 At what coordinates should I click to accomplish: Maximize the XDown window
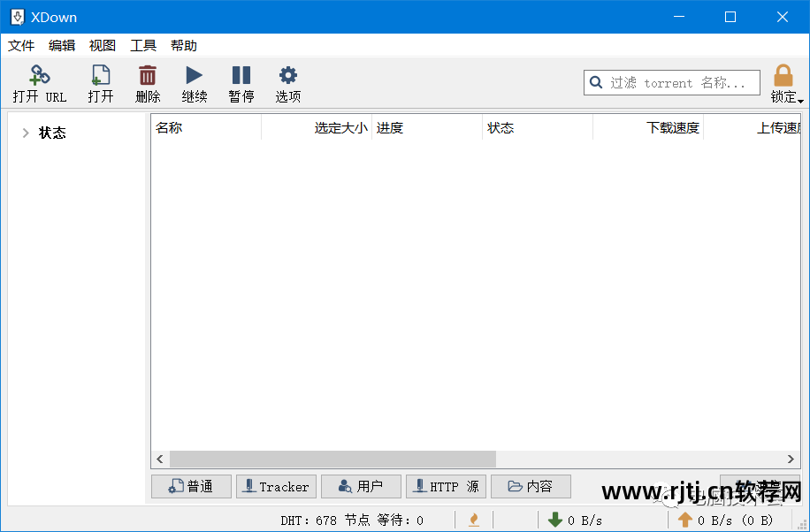[730, 17]
